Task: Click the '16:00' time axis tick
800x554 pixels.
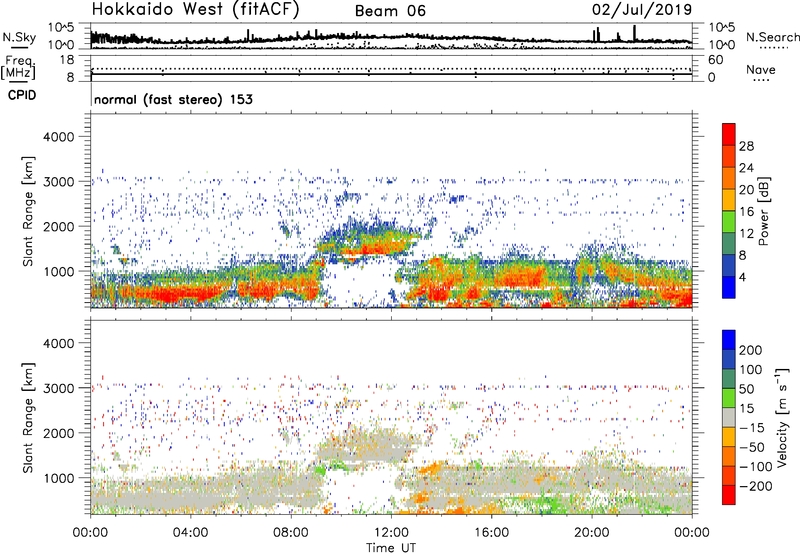Action: tap(491, 533)
